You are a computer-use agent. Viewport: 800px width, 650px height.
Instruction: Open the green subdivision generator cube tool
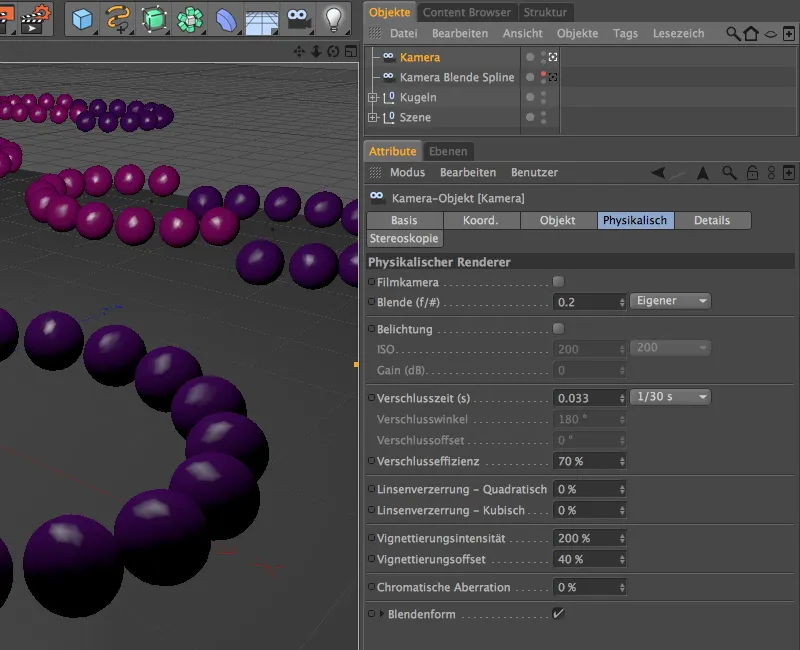coord(154,19)
